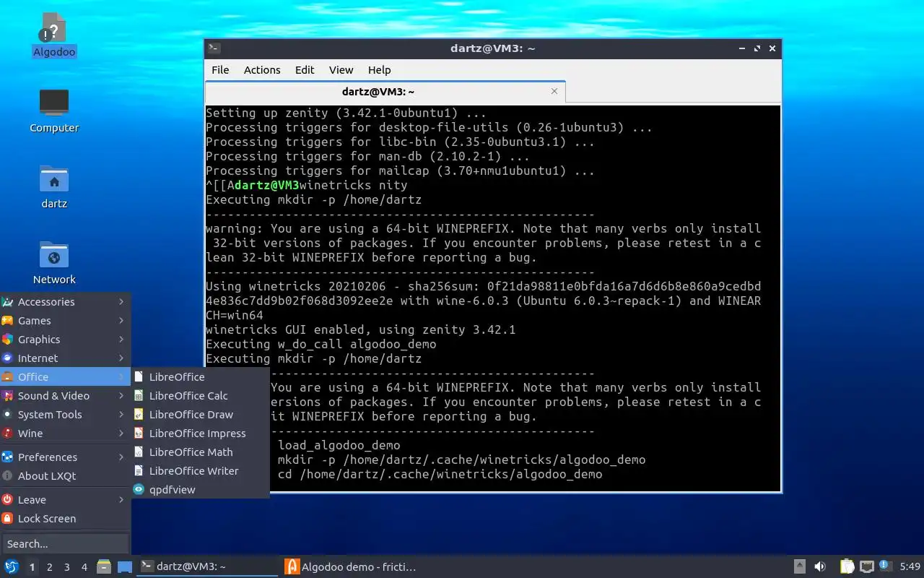Click the terminal icon in the window title bar
Image resolution: width=924 pixels, height=578 pixels.
(x=214, y=48)
